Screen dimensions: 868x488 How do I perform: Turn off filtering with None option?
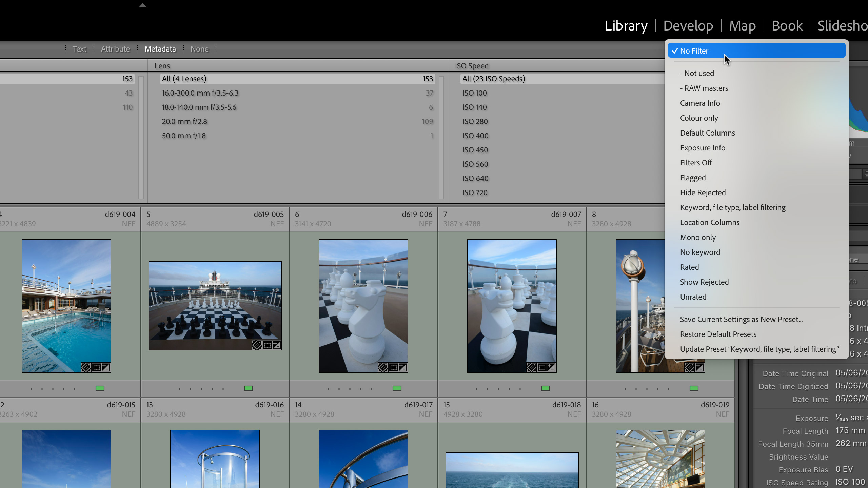(199, 49)
